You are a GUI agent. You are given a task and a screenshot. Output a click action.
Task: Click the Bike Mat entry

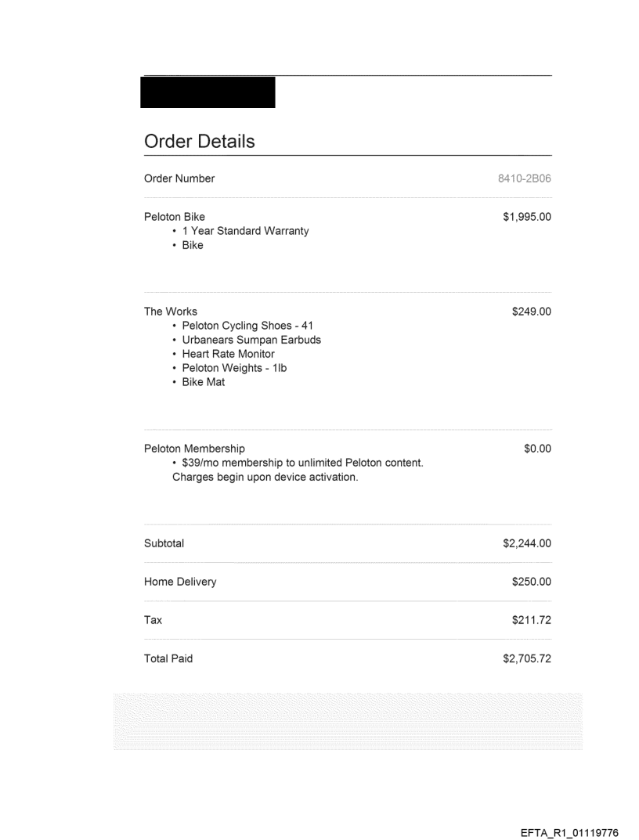pos(203,382)
